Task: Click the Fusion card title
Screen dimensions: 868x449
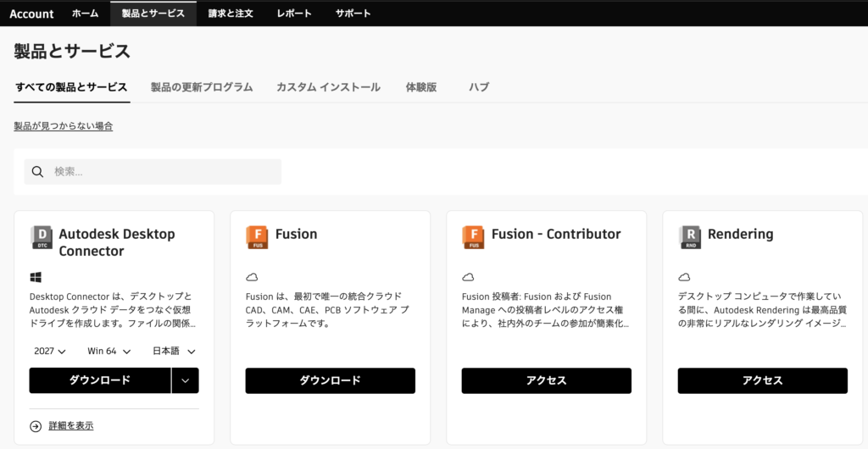Action: 296,234
